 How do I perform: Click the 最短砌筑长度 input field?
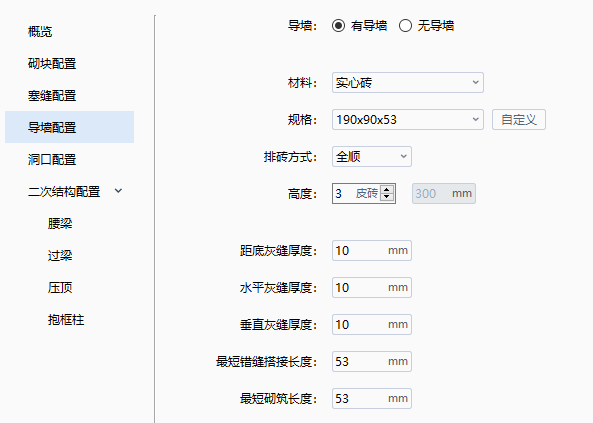372,398
